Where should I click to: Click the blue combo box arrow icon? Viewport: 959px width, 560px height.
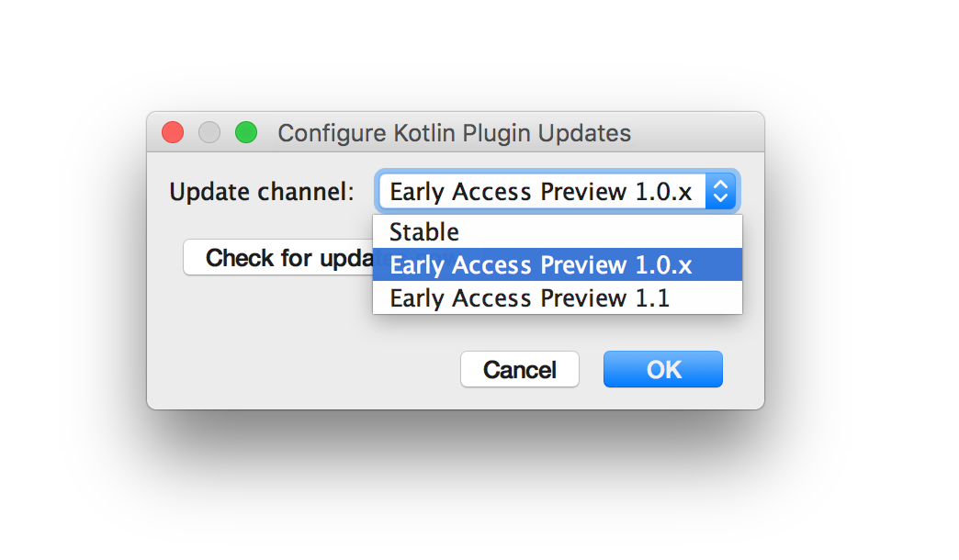pyautogui.click(x=720, y=191)
